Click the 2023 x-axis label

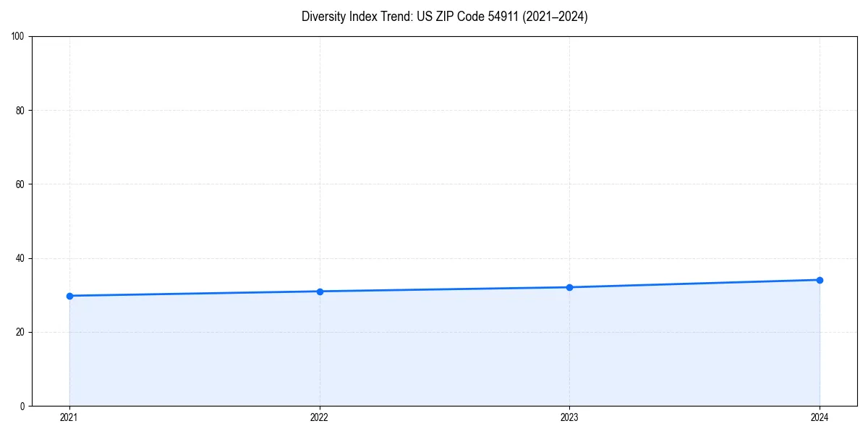click(x=569, y=417)
